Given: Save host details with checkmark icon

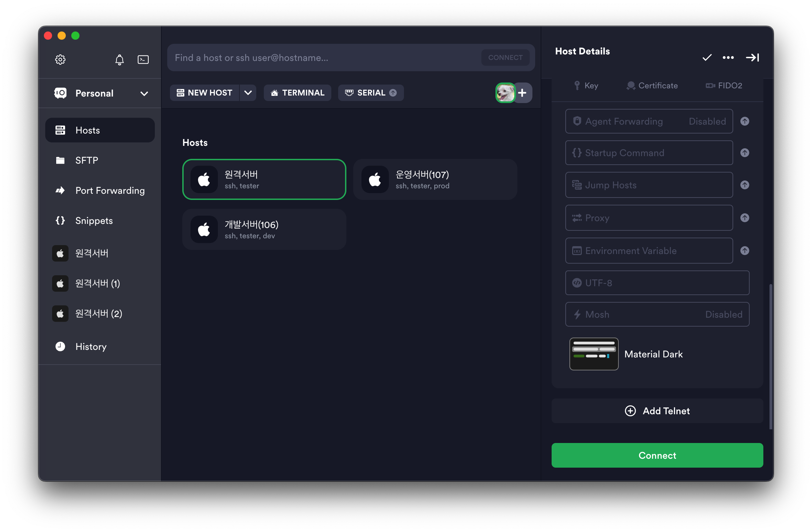Looking at the screenshot, I should [x=707, y=58].
